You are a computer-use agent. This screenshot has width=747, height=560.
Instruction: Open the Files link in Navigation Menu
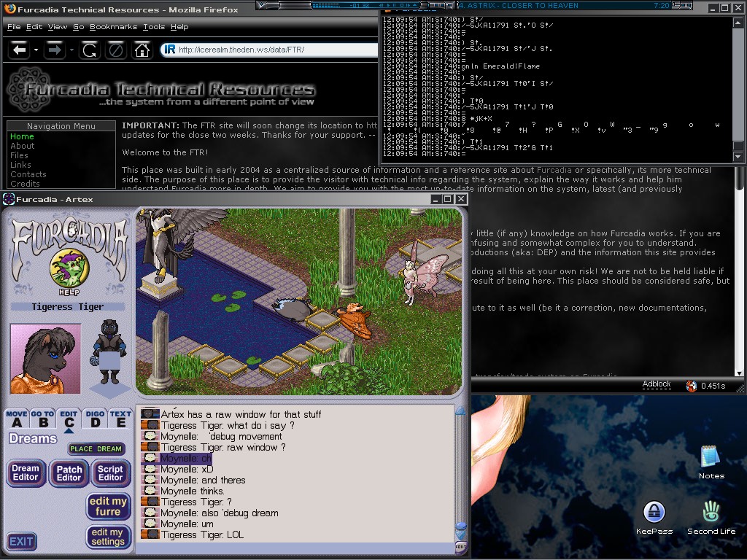[19, 155]
